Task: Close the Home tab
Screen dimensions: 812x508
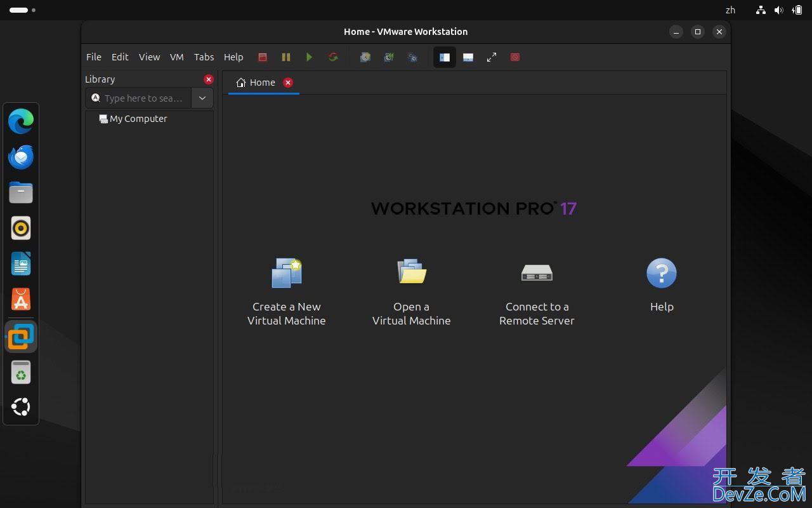Action: pyautogui.click(x=288, y=83)
